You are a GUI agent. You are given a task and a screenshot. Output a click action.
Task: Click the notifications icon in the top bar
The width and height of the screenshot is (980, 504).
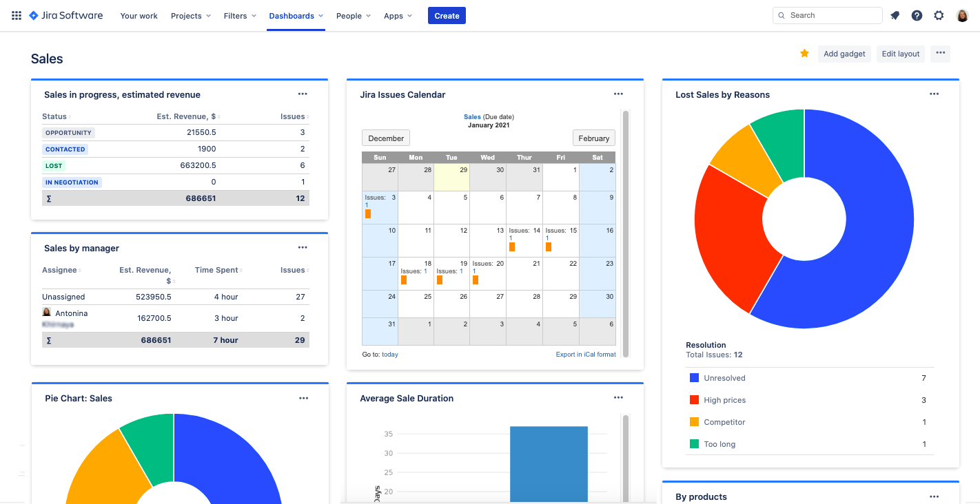895,15
